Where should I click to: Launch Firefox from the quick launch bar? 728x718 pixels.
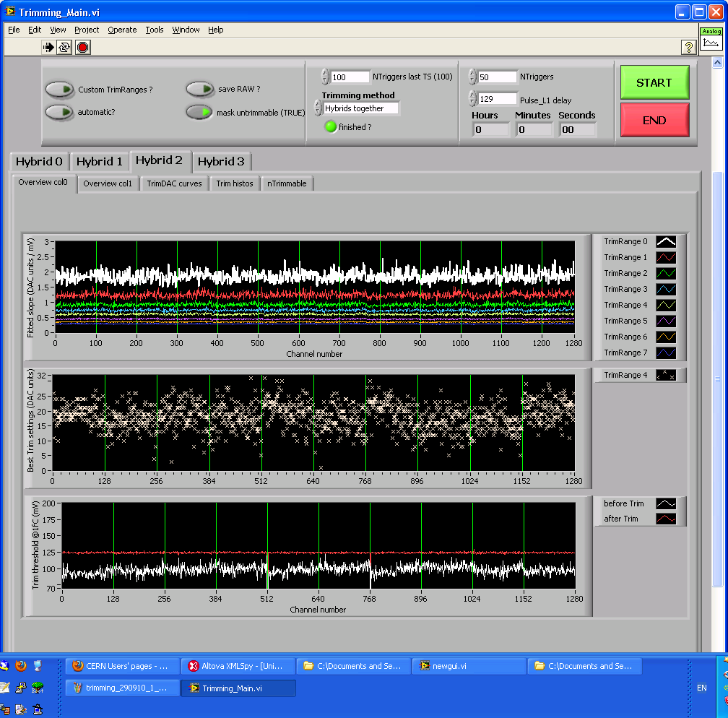click(19, 666)
